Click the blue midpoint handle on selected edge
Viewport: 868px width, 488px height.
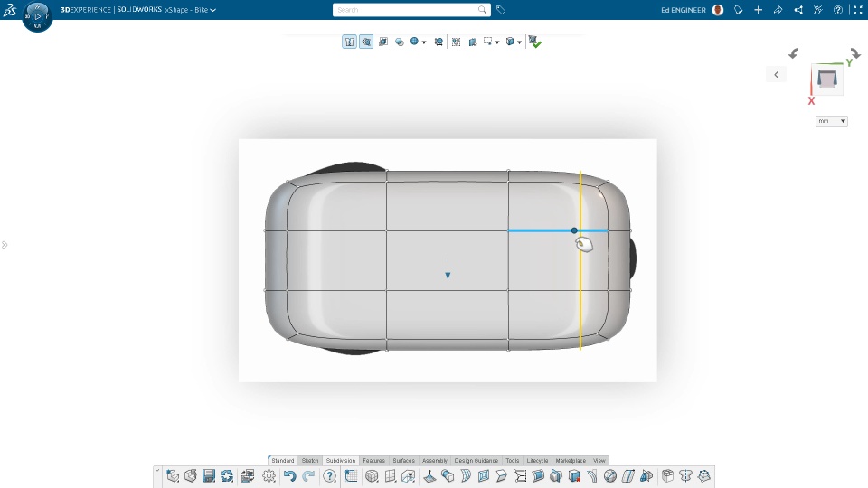pyautogui.click(x=575, y=230)
